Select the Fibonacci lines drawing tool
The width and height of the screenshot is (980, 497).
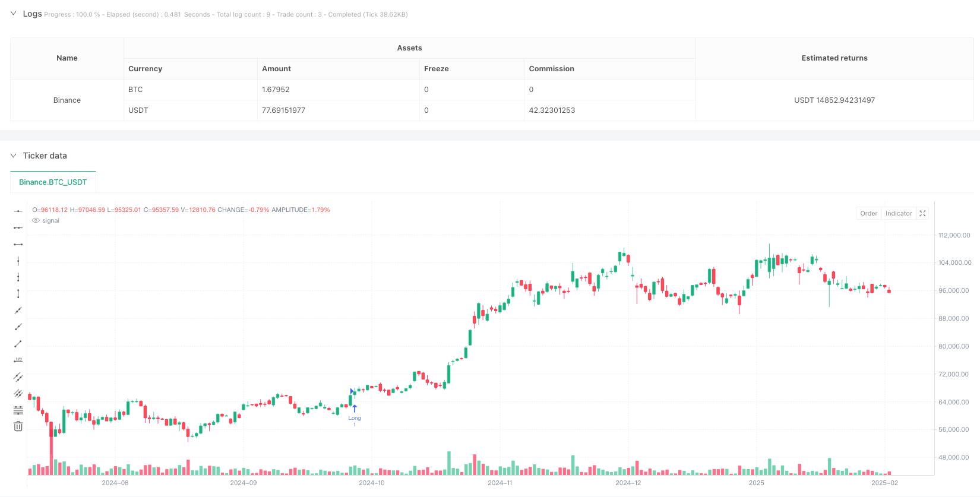coord(18,410)
